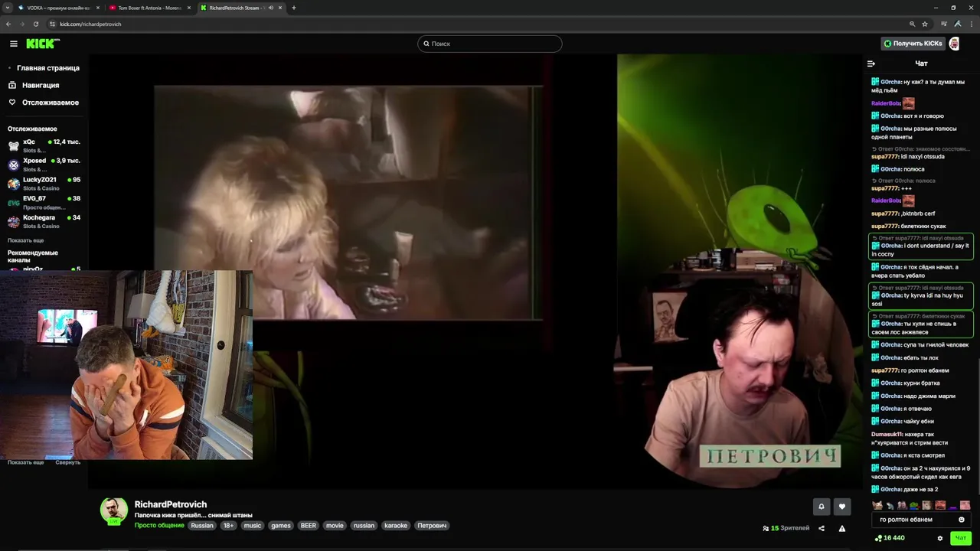Close the VODKA browser tab

click(98, 8)
